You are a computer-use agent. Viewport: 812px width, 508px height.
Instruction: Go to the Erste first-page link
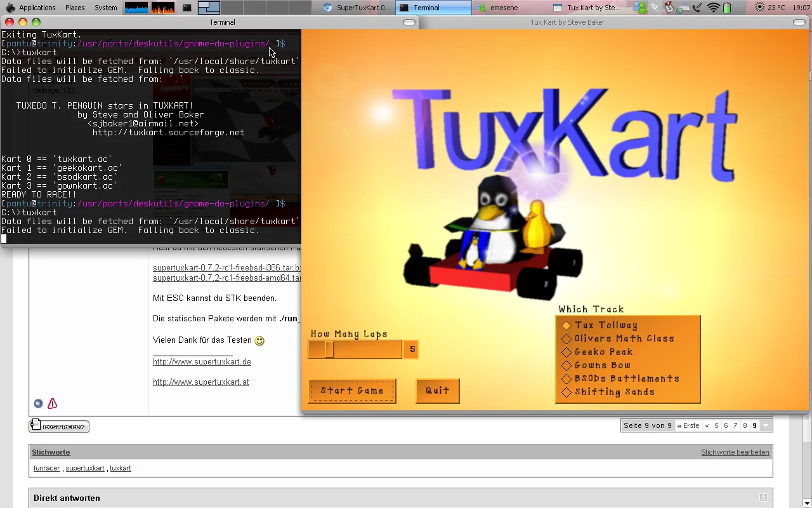(688, 425)
